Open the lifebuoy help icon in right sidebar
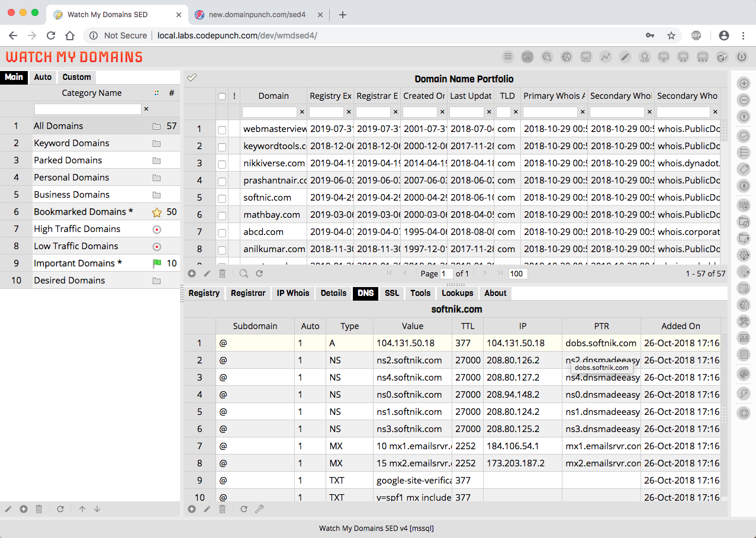This screenshot has width=756, height=538. (x=744, y=413)
